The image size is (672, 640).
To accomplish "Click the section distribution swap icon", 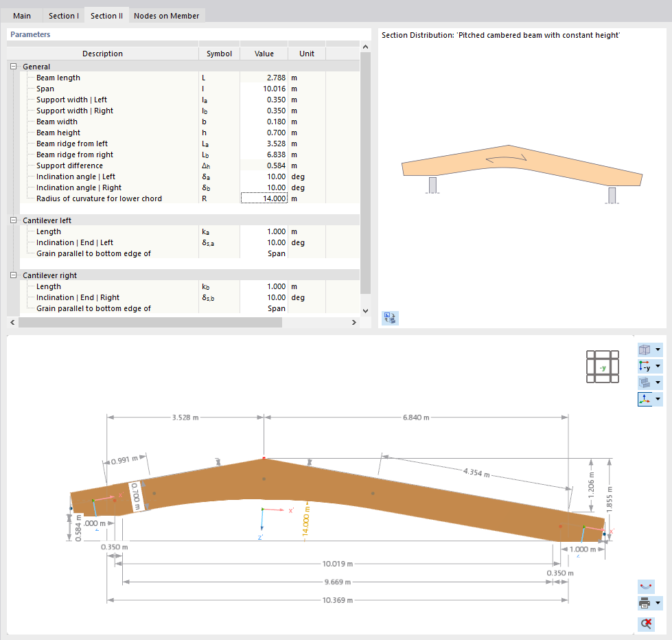I will pyautogui.click(x=390, y=318).
